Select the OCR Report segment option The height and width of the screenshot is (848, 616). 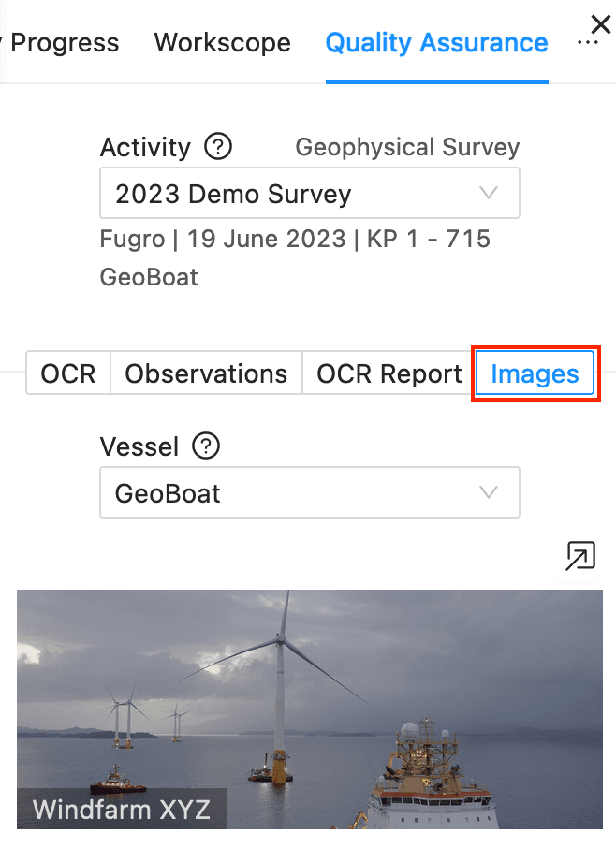pos(389,373)
